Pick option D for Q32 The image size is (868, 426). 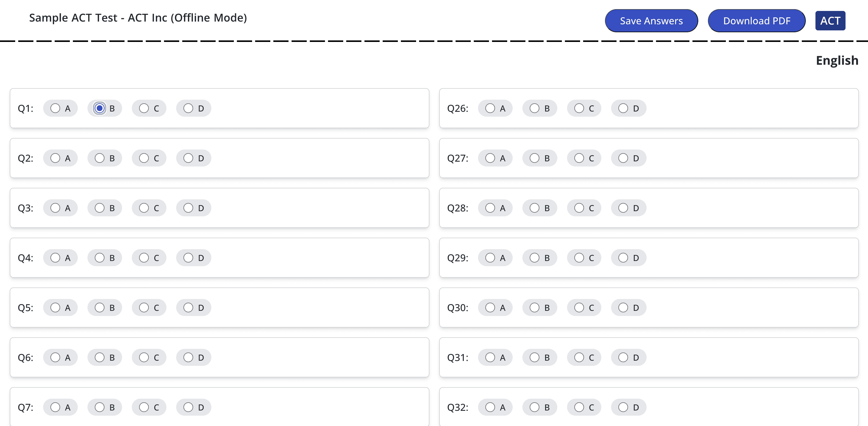[x=623, y=407]
